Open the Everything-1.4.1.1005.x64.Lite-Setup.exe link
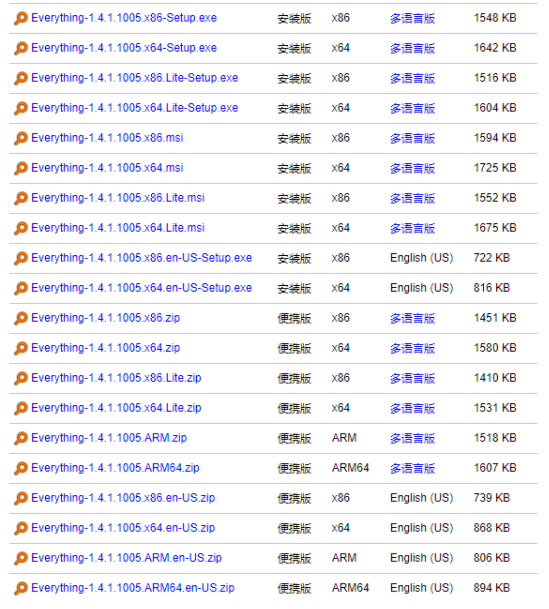 (134, 108)
